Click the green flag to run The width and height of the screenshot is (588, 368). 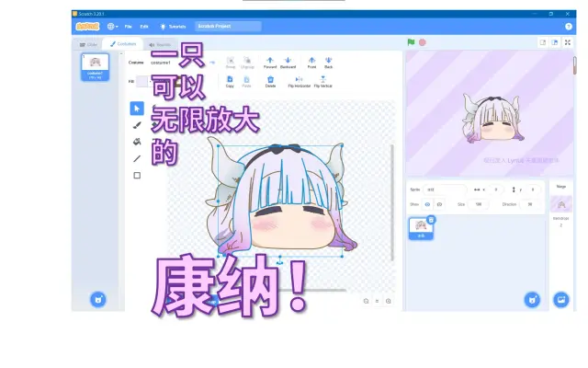coord(411,42)
